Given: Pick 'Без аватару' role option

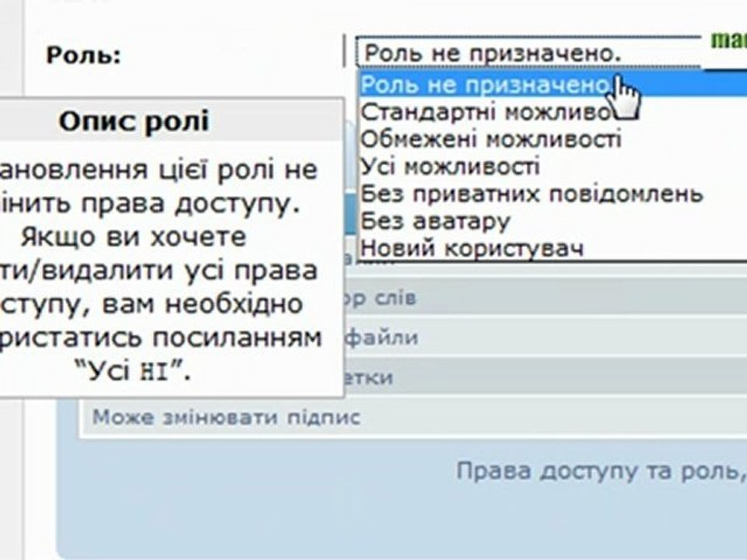Looking at the screenshot, I should 553,221.
